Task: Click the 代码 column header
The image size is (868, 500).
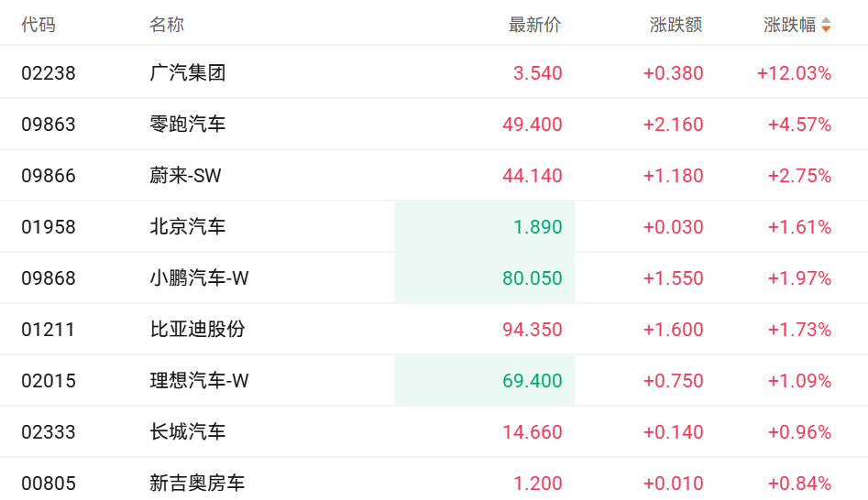Action: pos(38,25)
